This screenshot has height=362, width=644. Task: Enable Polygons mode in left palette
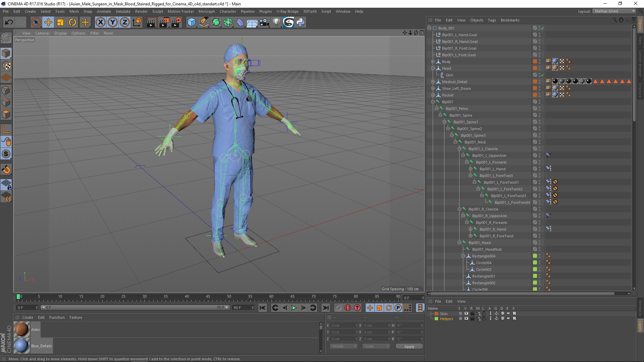click(x=6, y=114)
